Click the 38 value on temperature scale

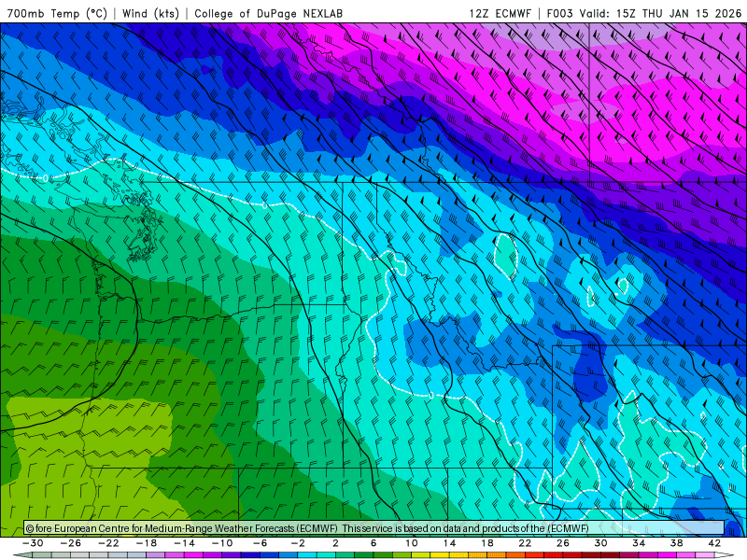tap(676, 543)
